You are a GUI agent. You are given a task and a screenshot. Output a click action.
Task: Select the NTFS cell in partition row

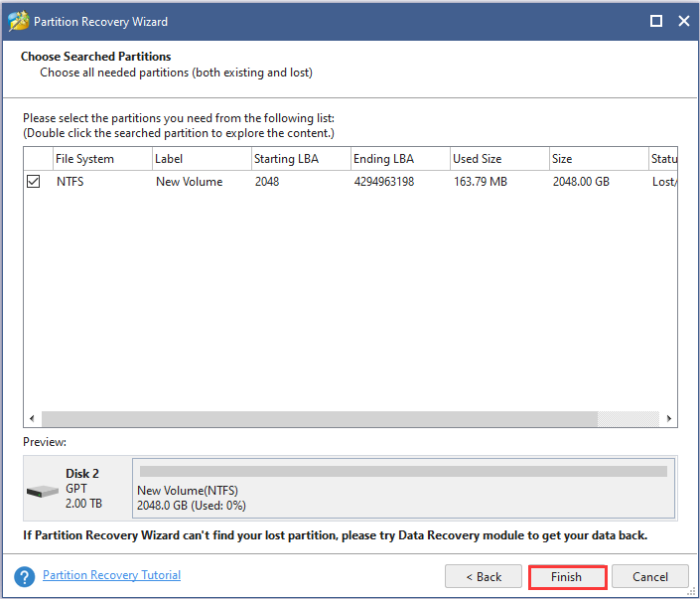(x=70, y=182)
